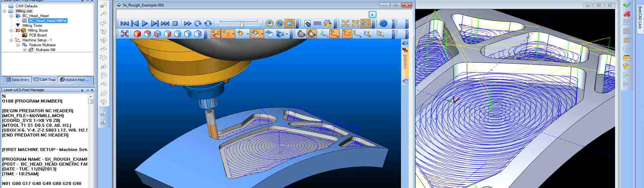
Task: Click the red X cancel icon
Action: [x=627, y=14]
